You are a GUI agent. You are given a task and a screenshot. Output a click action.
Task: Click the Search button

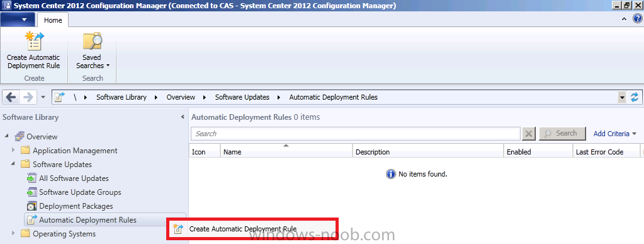coord(562,133)
